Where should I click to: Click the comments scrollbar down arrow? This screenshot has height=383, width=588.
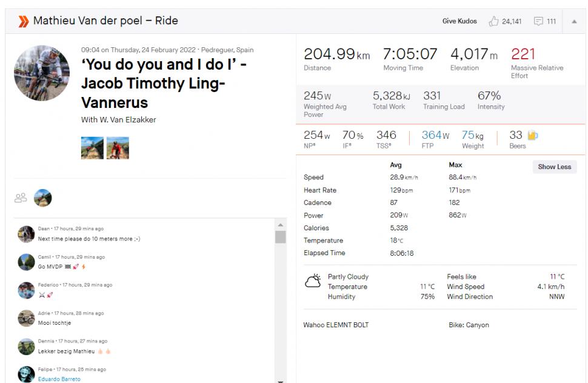pyautogui.click(x=281, y=381)
